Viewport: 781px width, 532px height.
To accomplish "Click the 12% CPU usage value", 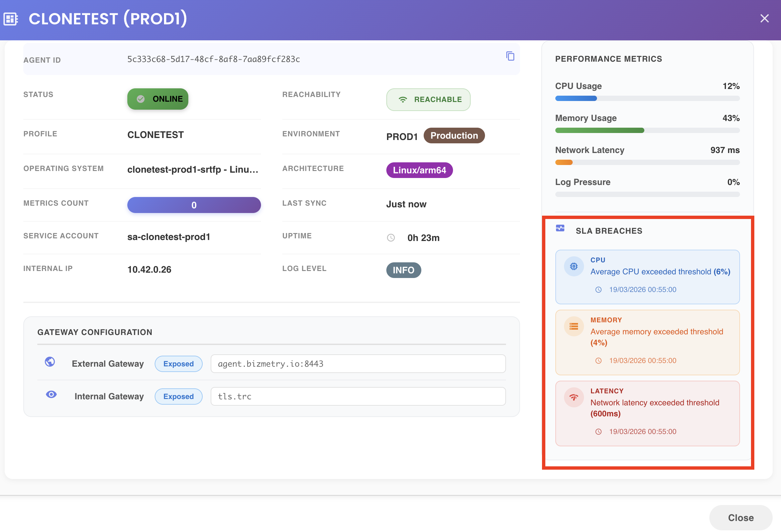I will point(731,86).
